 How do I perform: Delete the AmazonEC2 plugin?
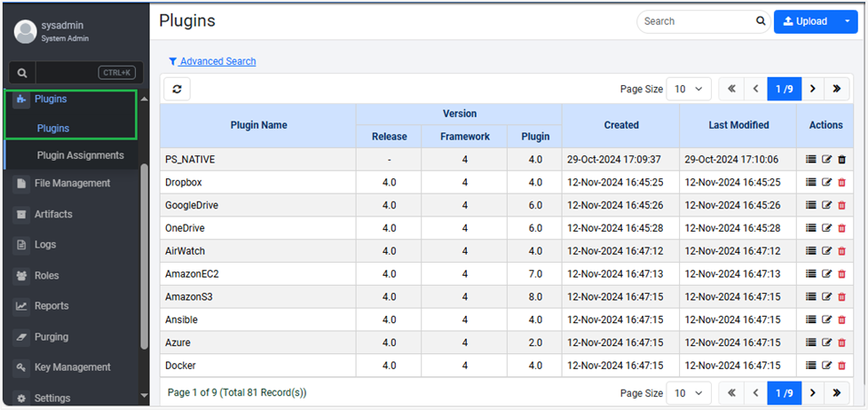pos(842,274)
